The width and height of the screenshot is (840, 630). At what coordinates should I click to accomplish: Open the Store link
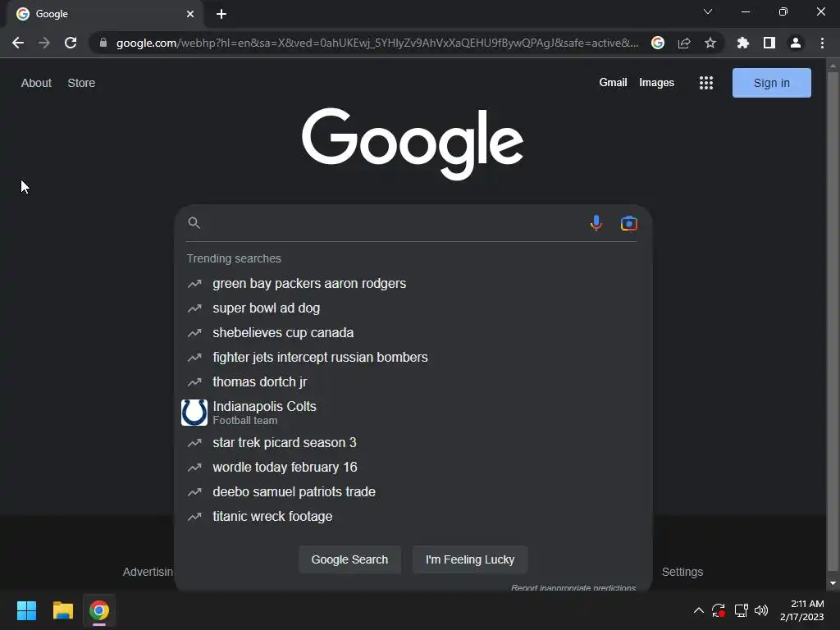tap(81, 83)
